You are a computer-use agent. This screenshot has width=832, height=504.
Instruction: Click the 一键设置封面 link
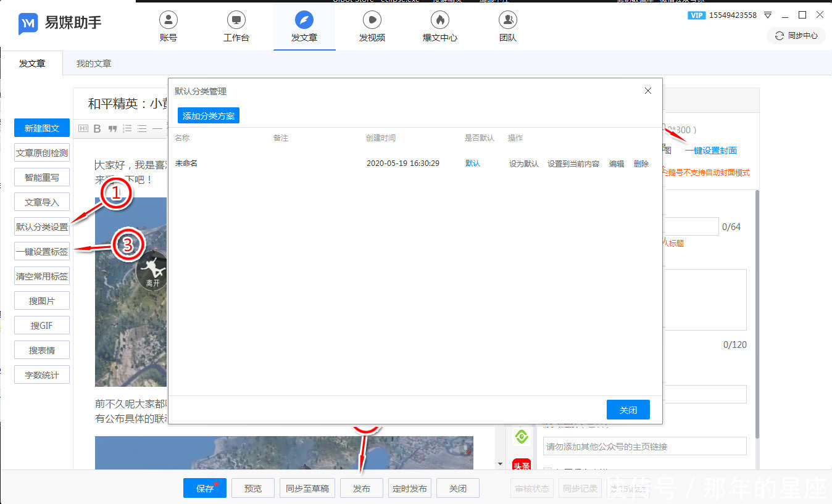coord(710,150)
